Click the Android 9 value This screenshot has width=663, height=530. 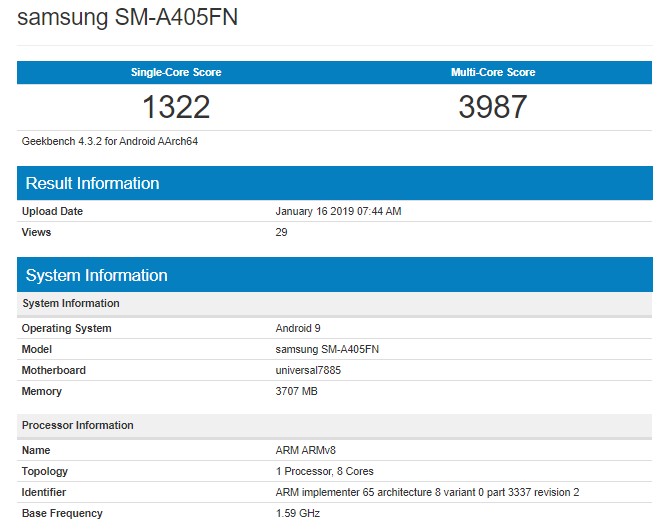298,328
